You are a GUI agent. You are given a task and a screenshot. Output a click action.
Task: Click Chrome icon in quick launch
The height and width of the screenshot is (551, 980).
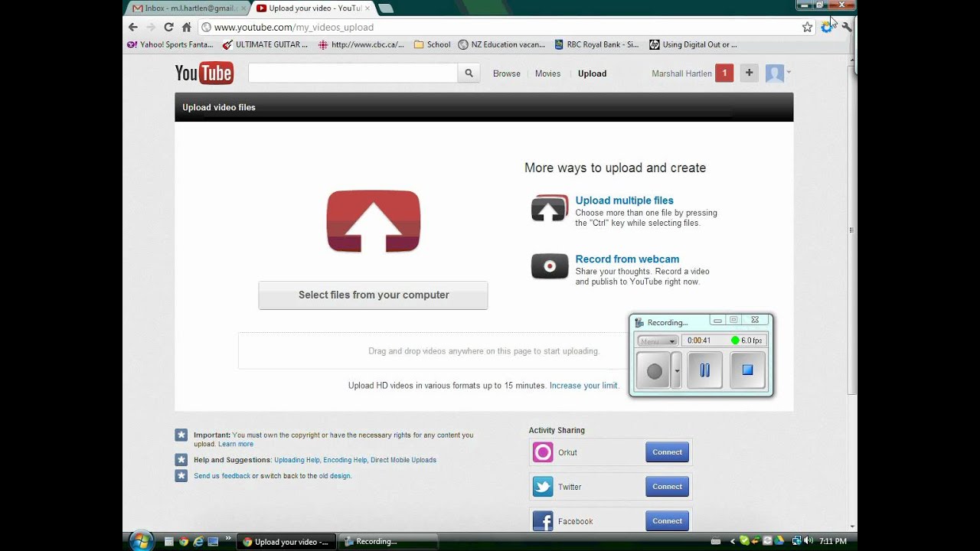[x=184, y=542]
